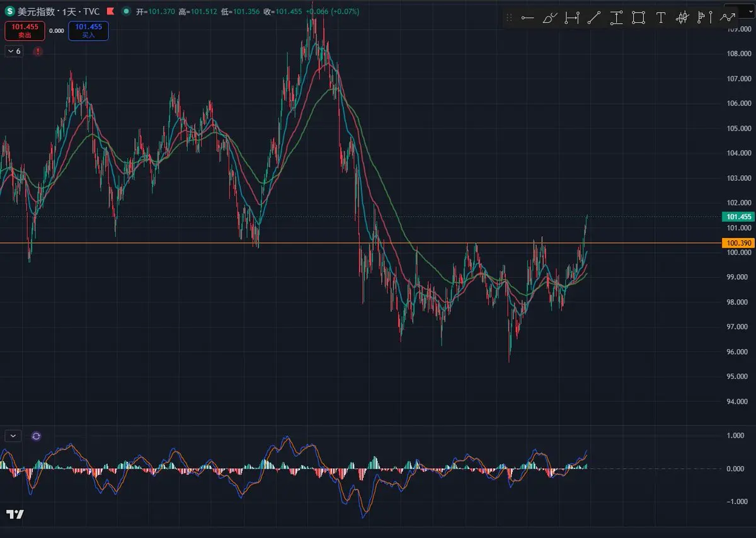Image resolution: width=756 pixels, height=538 pixels.
Task: Click the blue 买入 buy button
Action: click(x=88, y=30)
